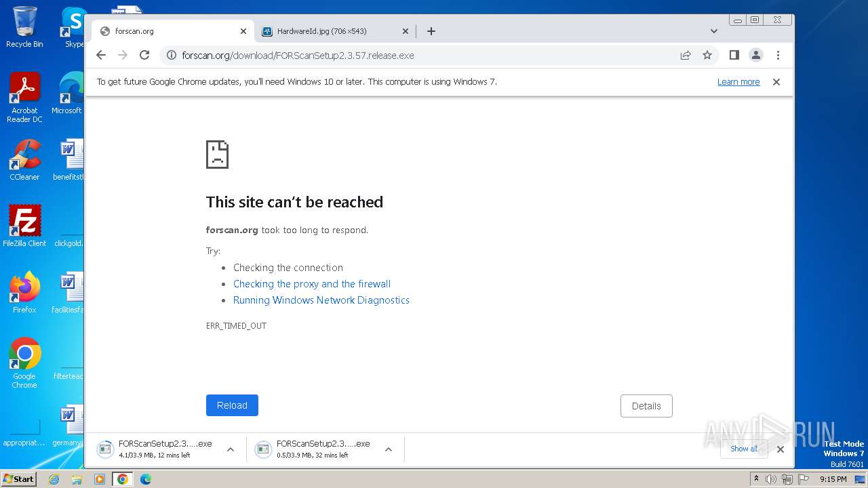
Task: Open the germany Word document on desktop
Action: coord(68,426)
